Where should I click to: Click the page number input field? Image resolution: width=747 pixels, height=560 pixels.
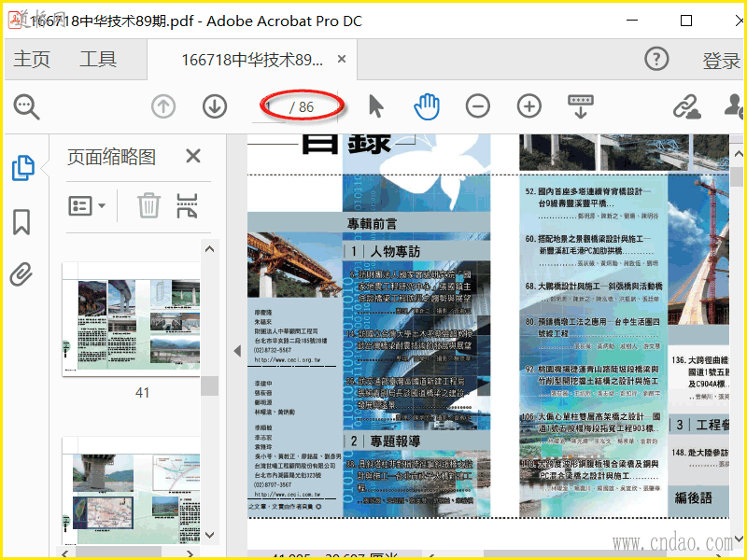pos(268,106)
